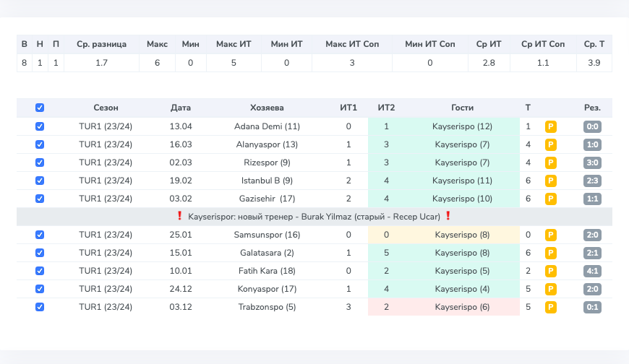Select home team Rizespor (9)
Screen dimensions: 629x364
click(268, 162)
